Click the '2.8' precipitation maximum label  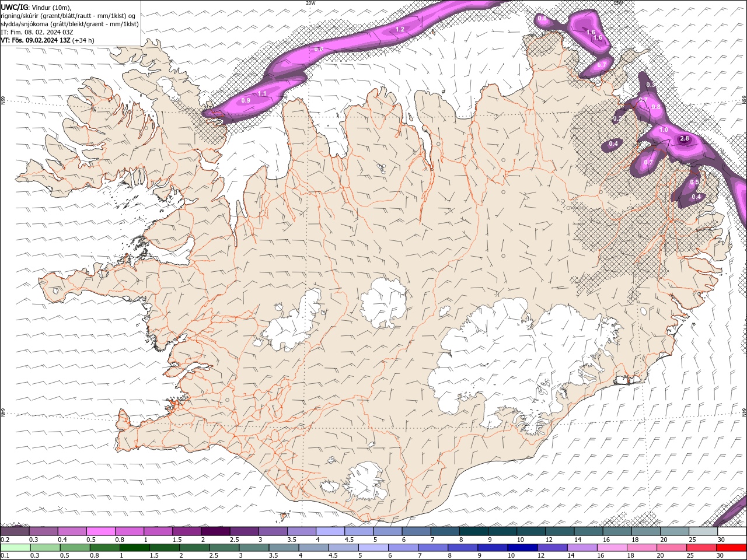click(x=685, y=139)
